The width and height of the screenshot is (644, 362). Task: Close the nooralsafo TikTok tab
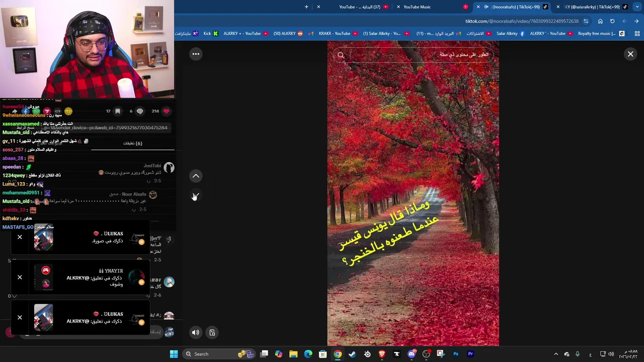[478, 7]
